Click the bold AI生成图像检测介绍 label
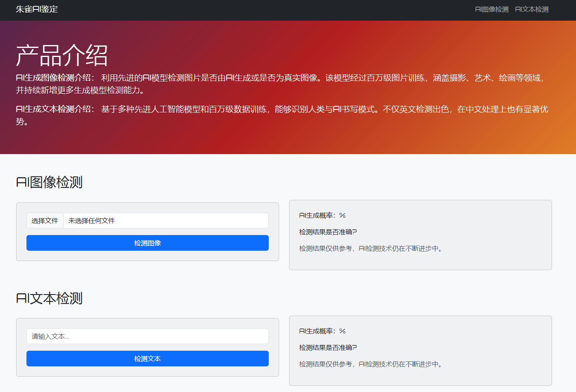This screenshot has height=392, width=576. (x=55, y=78)
